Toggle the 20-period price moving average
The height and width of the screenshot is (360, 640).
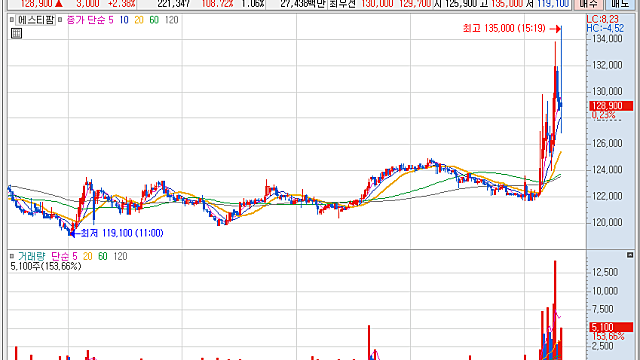pos(139,20)
